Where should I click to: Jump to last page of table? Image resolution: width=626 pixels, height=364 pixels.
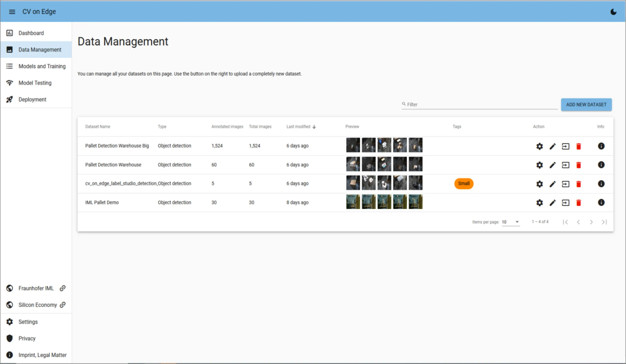tap(604, 222)
